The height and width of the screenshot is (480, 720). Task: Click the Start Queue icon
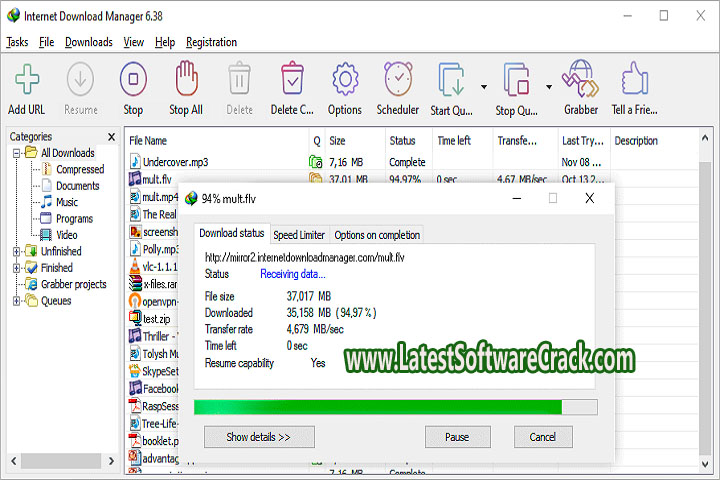[451, 79]
